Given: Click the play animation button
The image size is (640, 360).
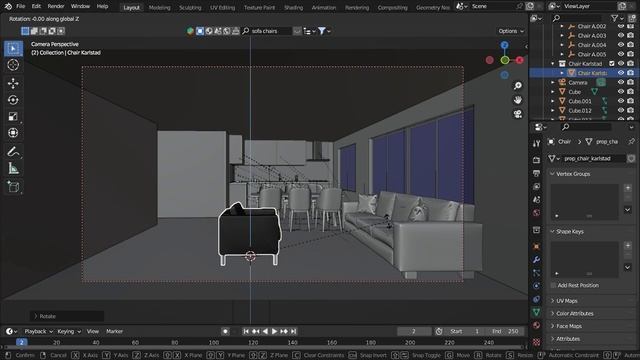Looking at the screenshot, I should [x=274, y=331].
